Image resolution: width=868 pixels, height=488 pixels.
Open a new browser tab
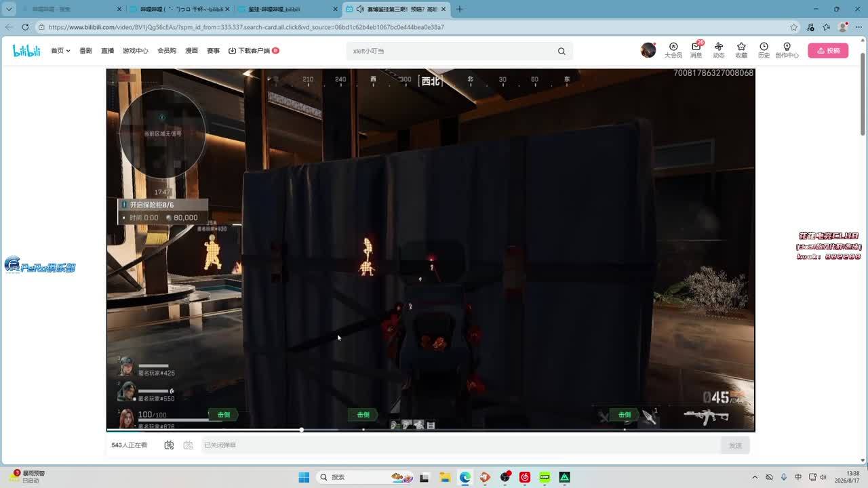point(460,9)
